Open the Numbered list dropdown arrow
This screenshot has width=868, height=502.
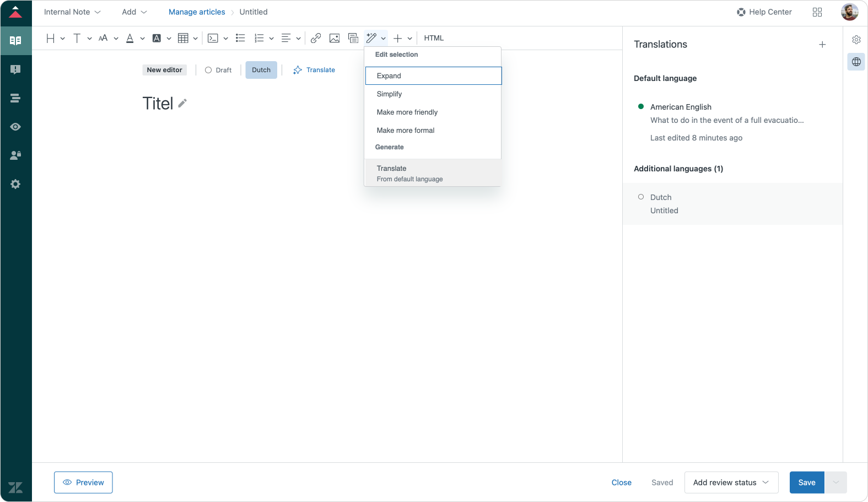271,39
